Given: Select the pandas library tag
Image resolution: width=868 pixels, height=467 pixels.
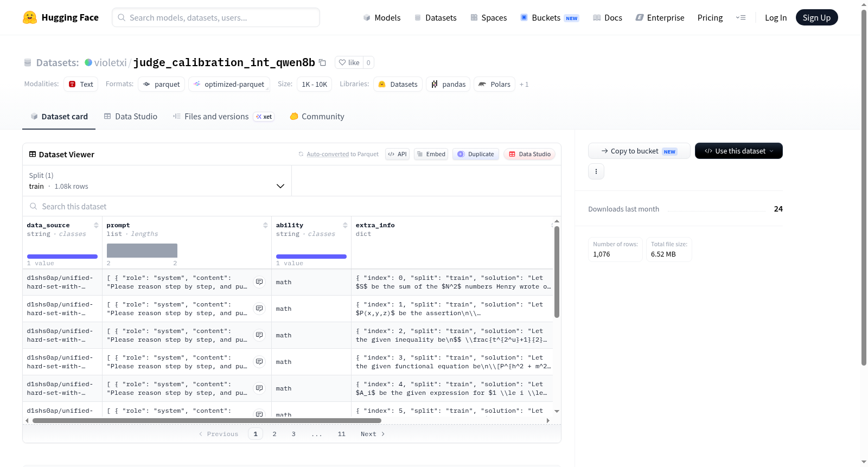Looking at the screenshot, I should [448, 84].
